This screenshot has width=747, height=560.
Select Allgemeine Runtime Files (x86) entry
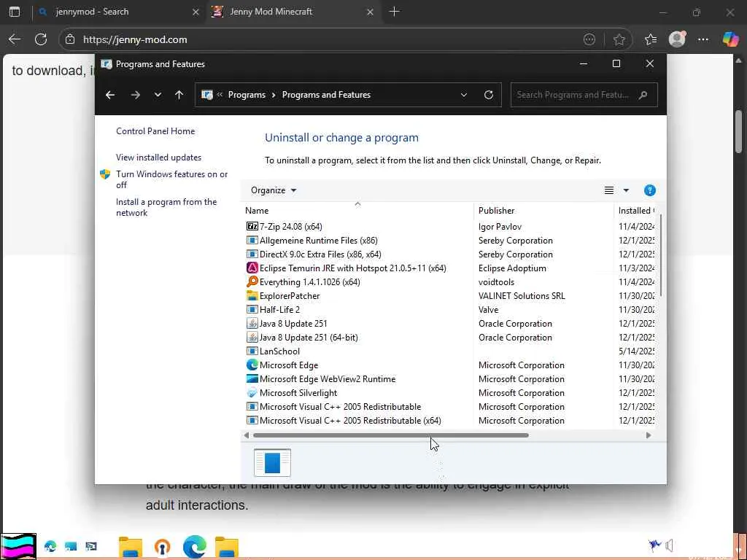coord(318,241)
